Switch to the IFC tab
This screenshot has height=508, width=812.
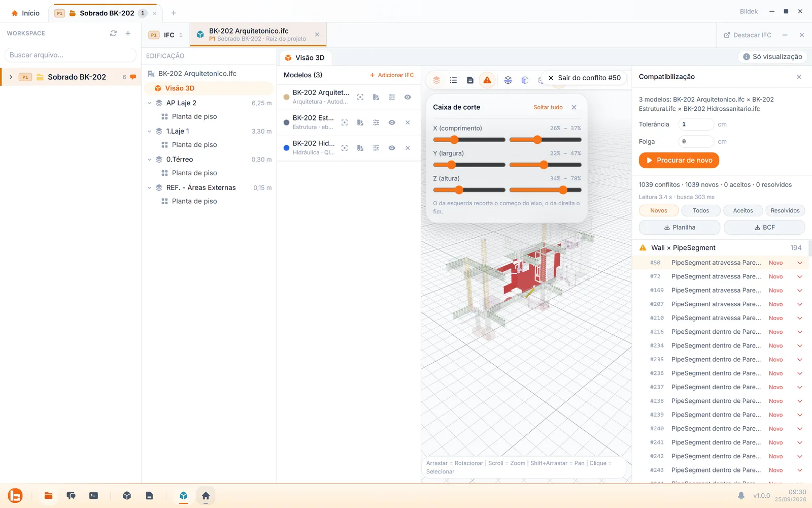pyautogui.click(x=165, y=35)
